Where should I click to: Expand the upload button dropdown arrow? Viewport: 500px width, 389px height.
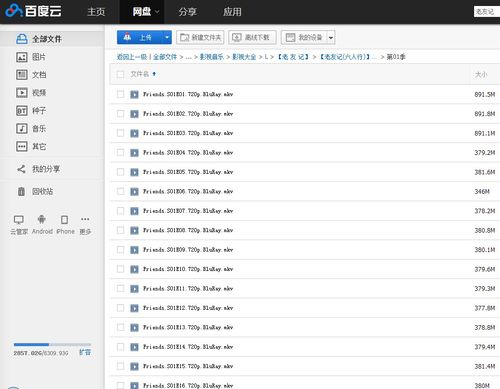pyautogui.click(x=167, y=37)
